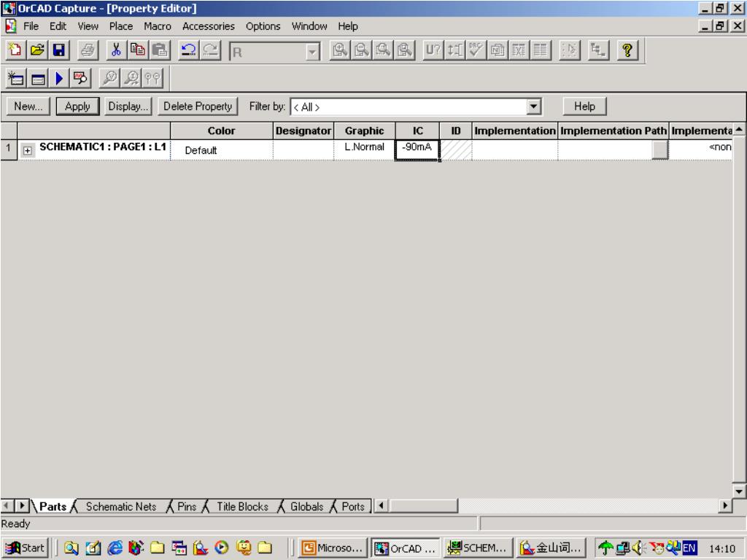
Task: Open the Project Manager hierarchy icon
Action: (598, 50)
